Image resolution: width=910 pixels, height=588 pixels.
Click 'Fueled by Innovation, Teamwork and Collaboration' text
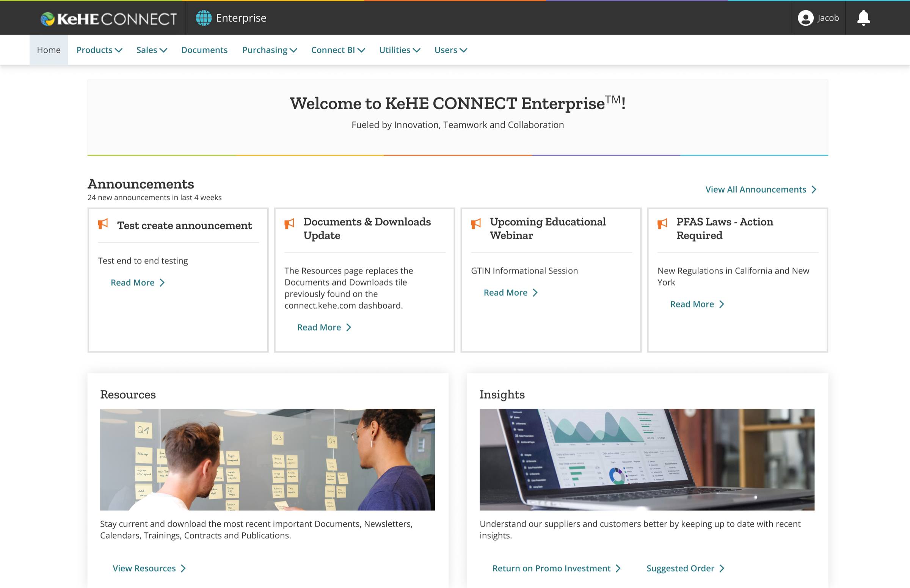point(458,125)
